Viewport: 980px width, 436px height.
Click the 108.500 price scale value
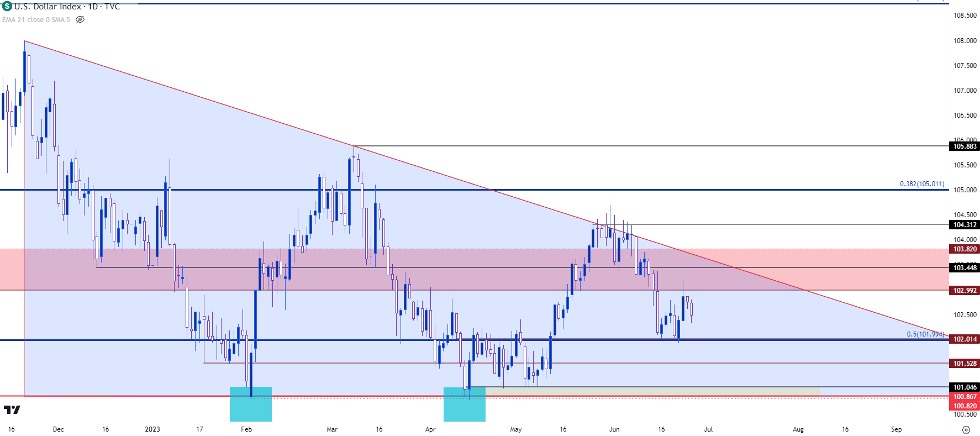click(965, 15)
